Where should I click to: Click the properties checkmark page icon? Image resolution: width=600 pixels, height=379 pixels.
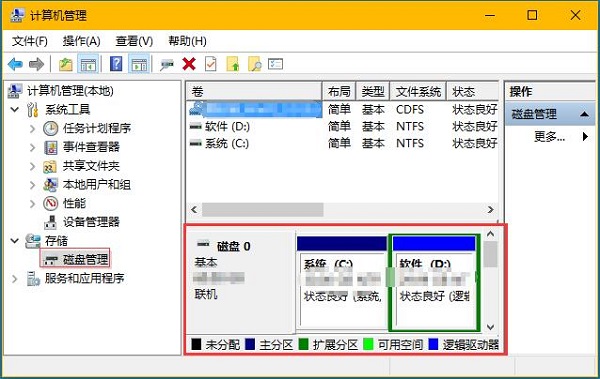click(211, 64)
